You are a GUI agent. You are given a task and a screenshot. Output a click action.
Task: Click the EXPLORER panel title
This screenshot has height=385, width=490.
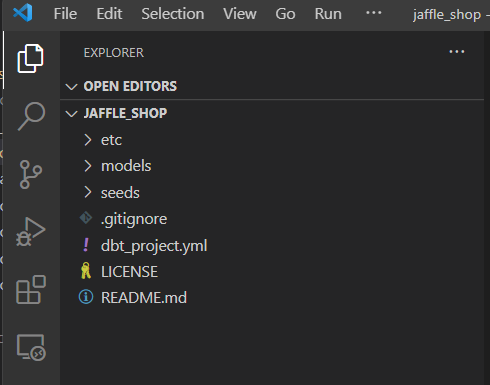tap(114, 53)
